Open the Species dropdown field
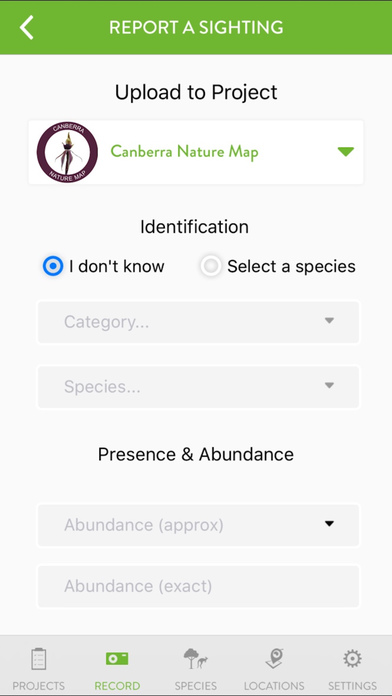Viewport: 392px width, 696px height. 198,387
